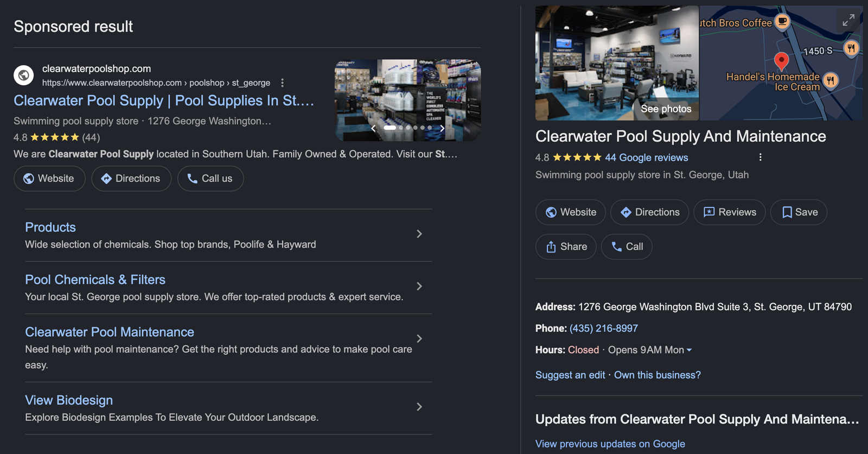Show next photo in the ad carousel
Viewport: 868px width, 454px height.
(442, 128)
